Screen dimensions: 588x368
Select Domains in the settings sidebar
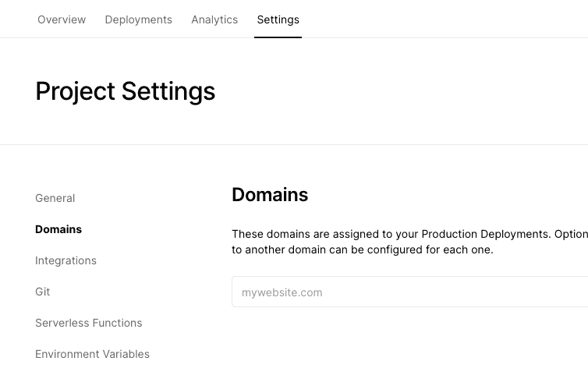tap(58, 229)
